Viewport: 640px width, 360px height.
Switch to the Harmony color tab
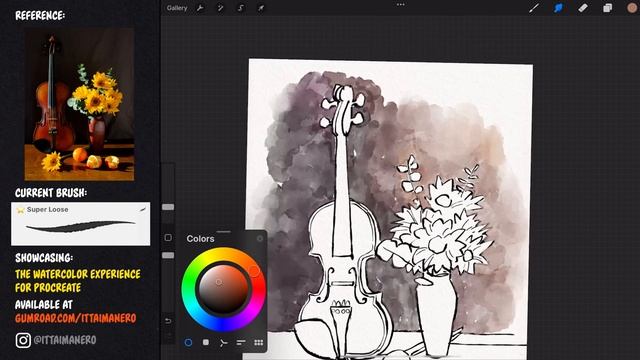[x=223, y=342]
